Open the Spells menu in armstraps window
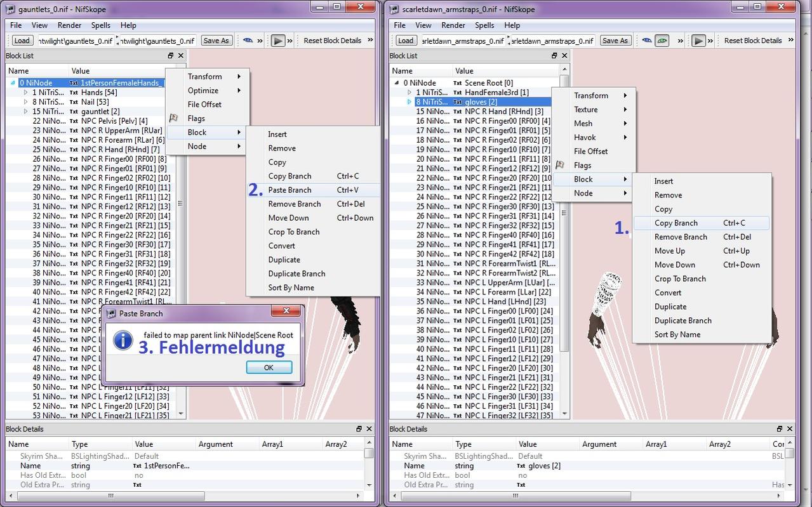 tap(484, 25)
